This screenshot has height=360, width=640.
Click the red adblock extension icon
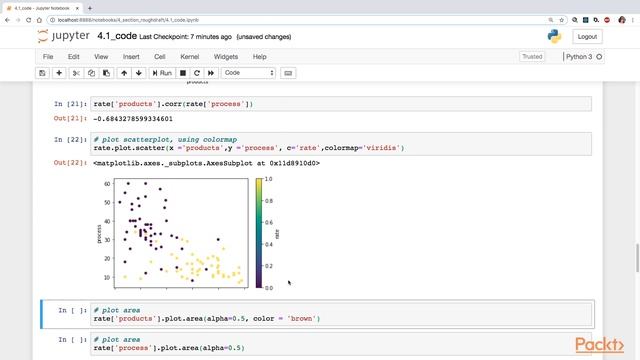(x=607, y=20)
